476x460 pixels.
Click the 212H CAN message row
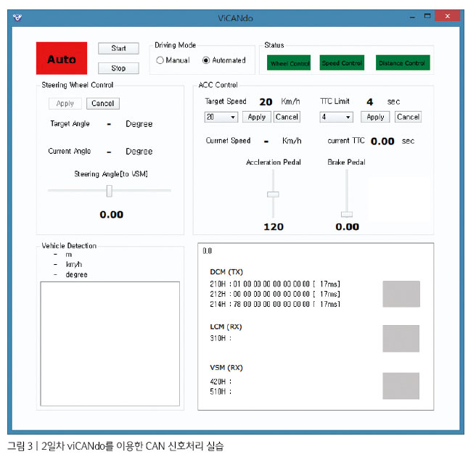coord(275,295)
